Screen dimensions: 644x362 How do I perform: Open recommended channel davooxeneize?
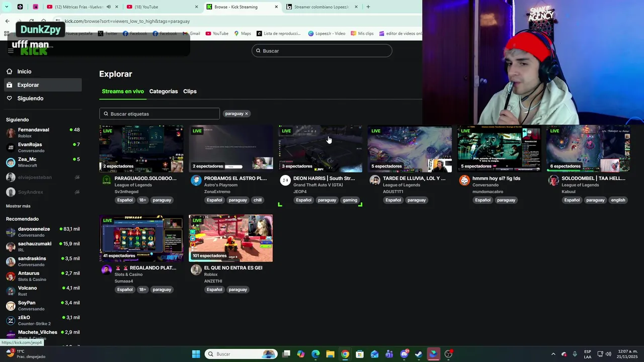(43, 232)
